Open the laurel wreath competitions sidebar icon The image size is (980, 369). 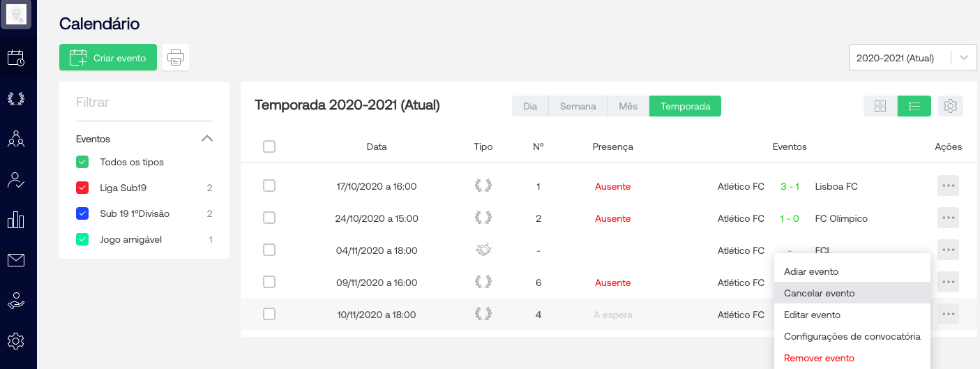[15, 98]
